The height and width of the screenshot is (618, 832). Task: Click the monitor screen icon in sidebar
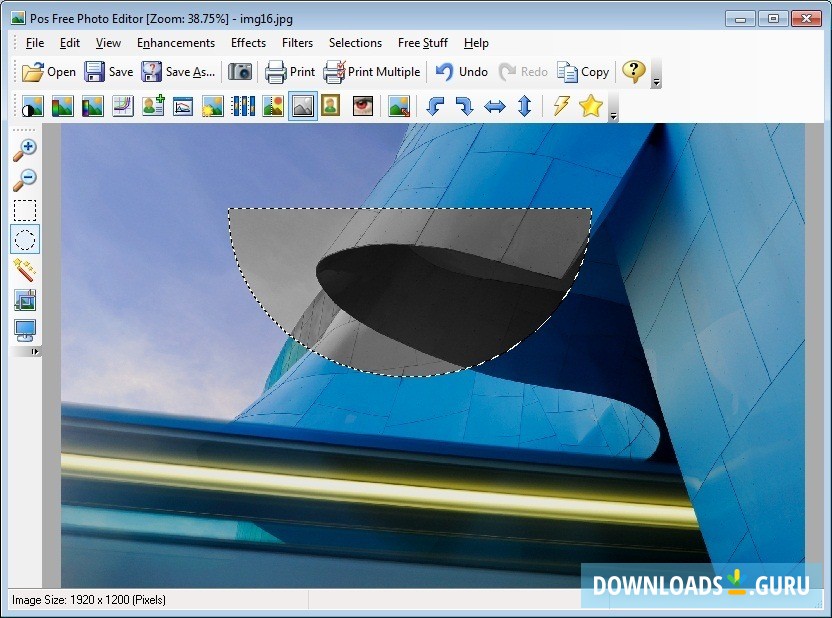25,330
